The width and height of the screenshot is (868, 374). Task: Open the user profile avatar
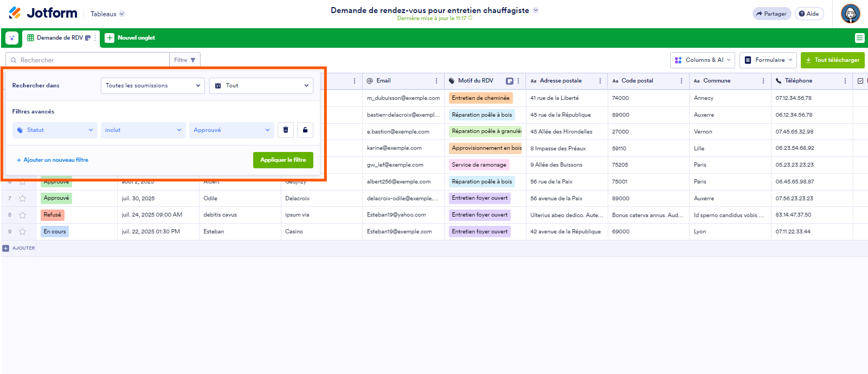pos(850,14)
